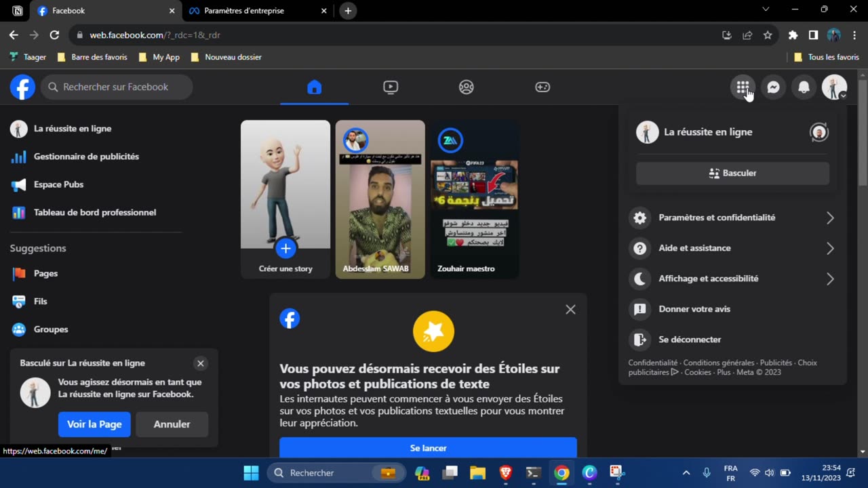Open Tous les favoris folder
Screen dimensions: 868x488
click(x=826, y=57)
